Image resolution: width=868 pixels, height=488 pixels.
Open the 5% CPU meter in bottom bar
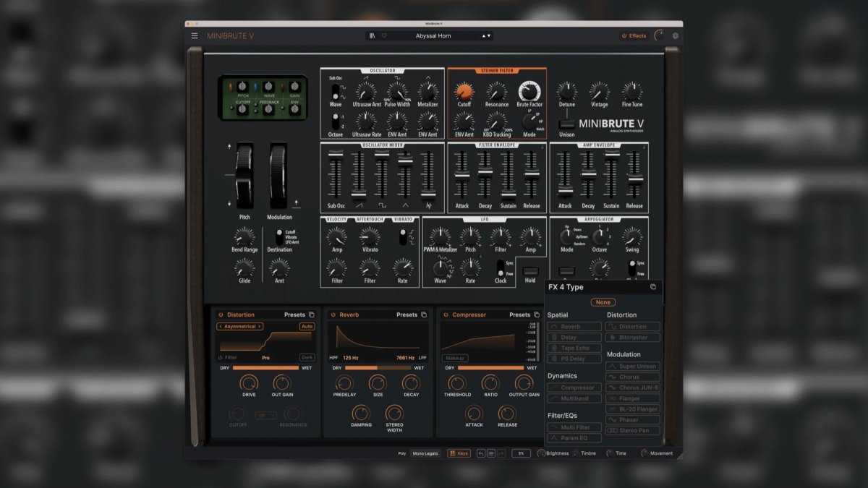[x=521, y=453]
